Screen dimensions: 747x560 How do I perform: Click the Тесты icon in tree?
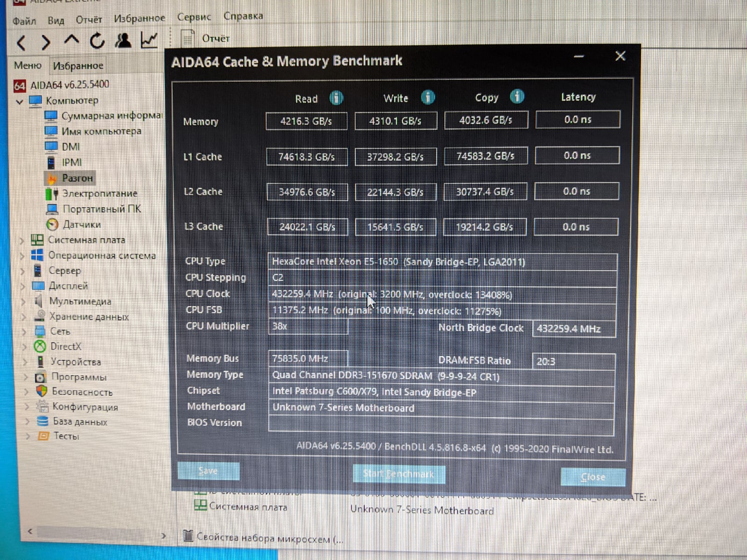(x=43, y=436)
